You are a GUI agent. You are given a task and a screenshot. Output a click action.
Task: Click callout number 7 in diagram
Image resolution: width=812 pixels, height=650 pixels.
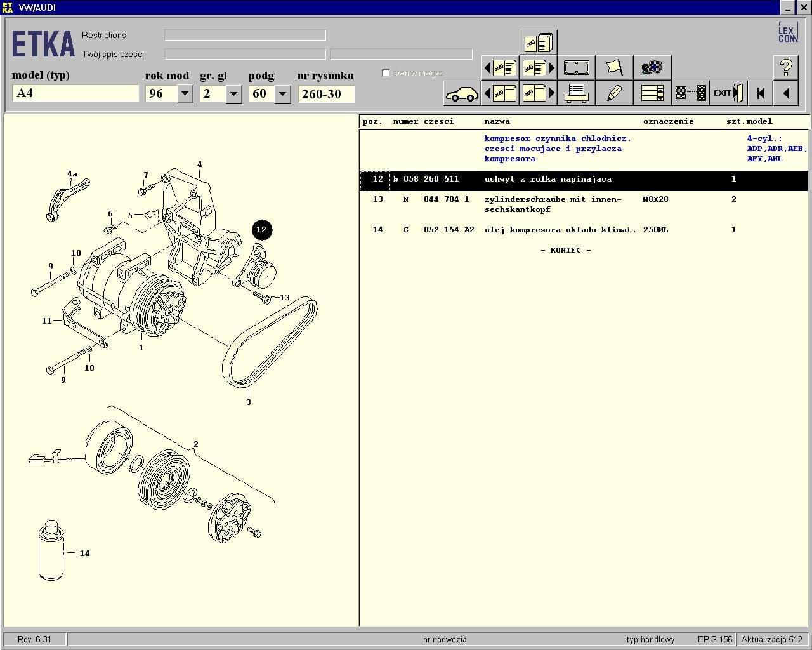click(146, 175)
